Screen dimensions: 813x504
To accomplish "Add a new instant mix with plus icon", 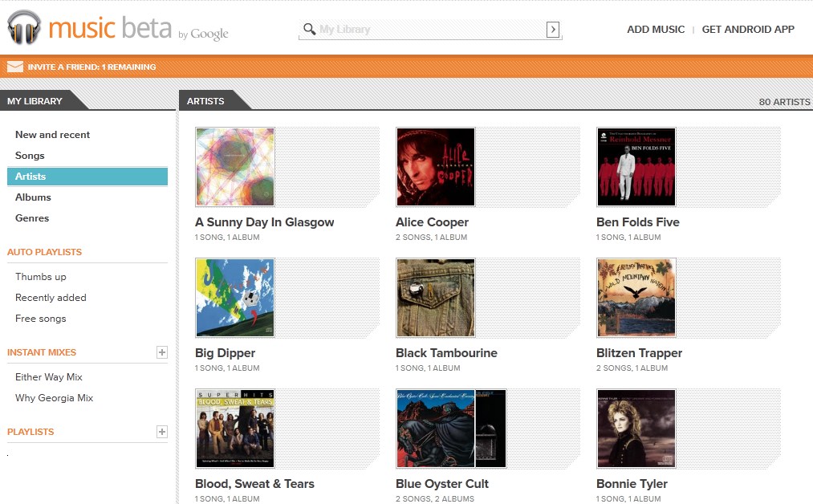I will point(162,352).
